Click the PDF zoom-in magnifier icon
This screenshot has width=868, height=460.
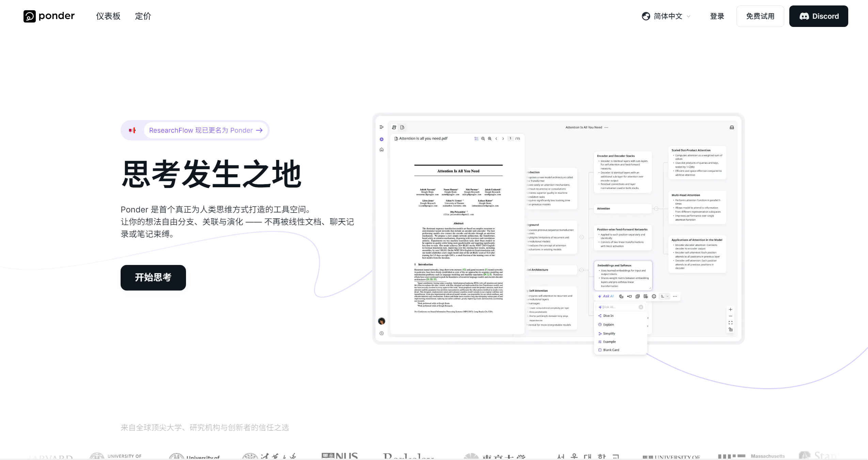490,139
